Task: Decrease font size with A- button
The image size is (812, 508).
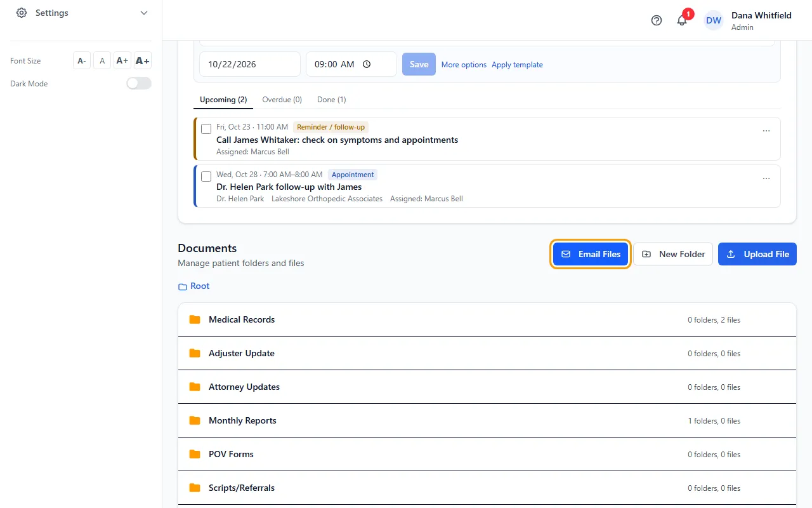Action: pos(82,60)
